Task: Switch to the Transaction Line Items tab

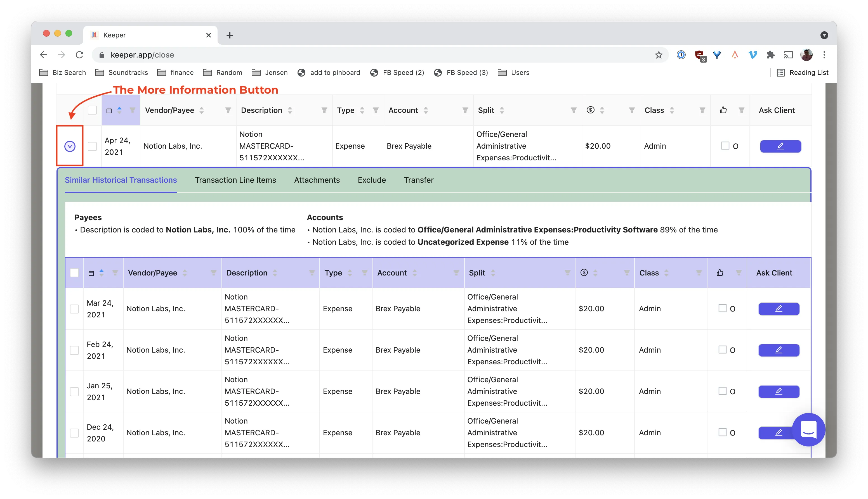Action: click(x=235, y=180)
